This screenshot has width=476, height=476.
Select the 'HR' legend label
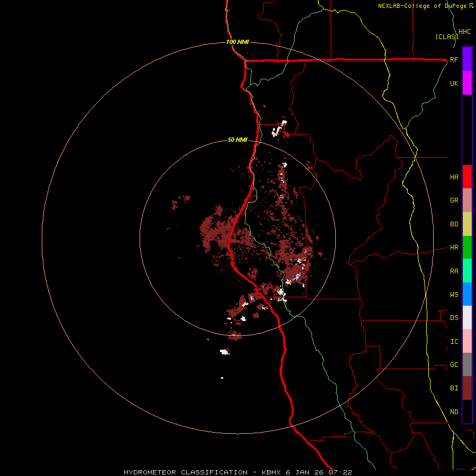454,248
